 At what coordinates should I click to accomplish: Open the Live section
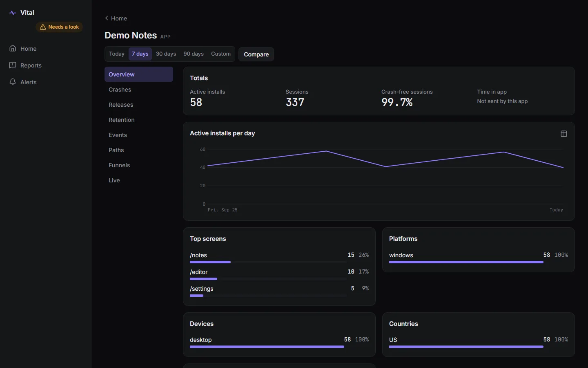click(139, 180)
